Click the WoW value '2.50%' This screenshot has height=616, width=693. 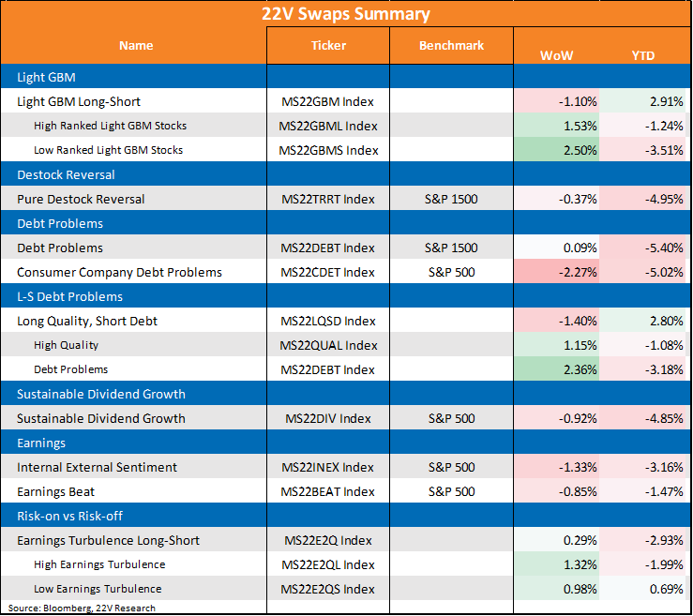pos(580,150)
